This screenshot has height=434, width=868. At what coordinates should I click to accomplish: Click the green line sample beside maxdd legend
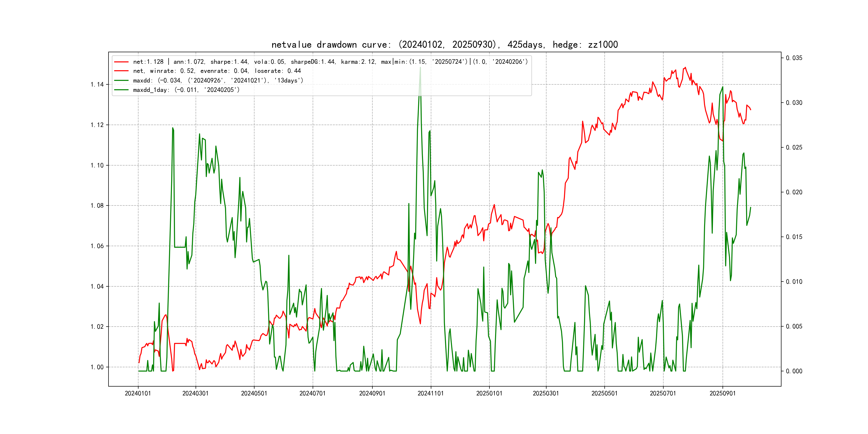[121, 81]
